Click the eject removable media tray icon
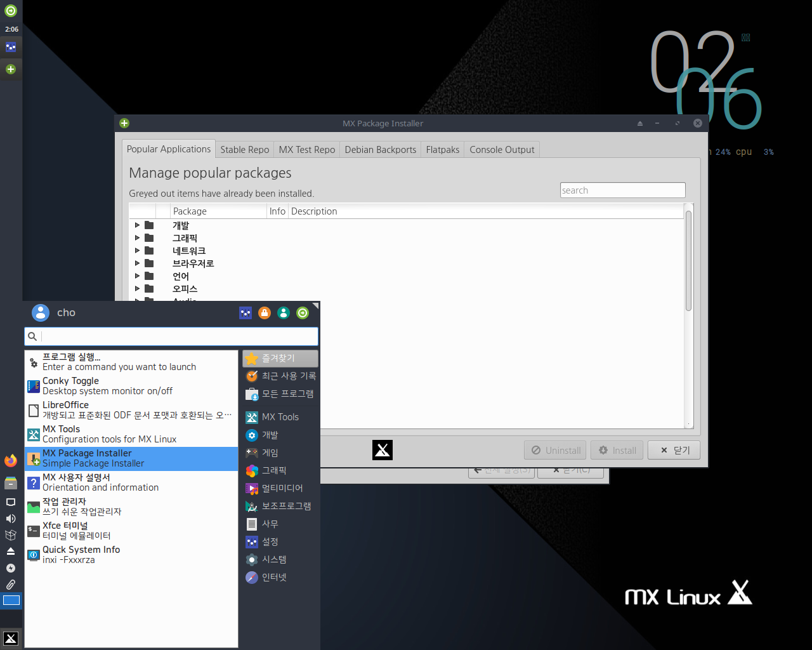This screenshot has width=812, height=650. click(11, 551)
